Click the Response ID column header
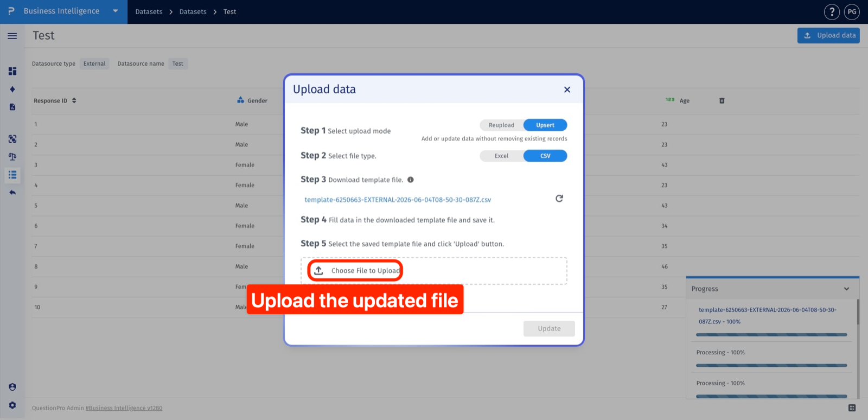Screen dimensions: 868x420 coord(50,101)
